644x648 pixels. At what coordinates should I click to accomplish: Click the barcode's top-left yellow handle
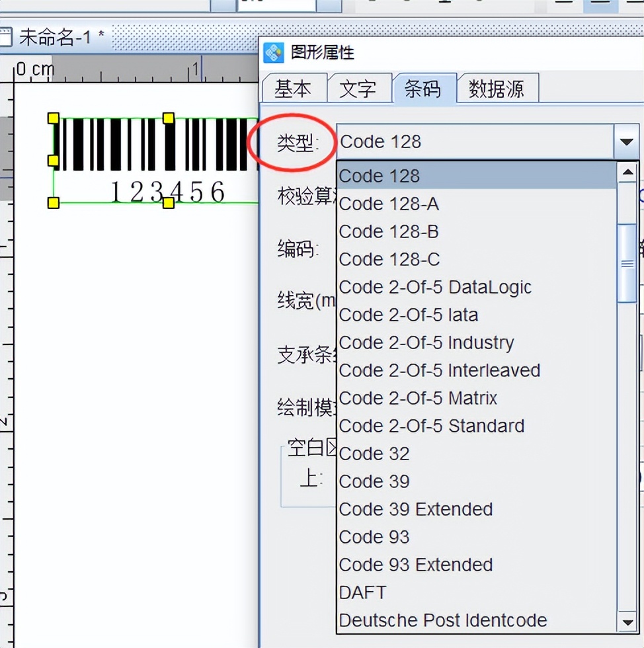click(54, 118)
